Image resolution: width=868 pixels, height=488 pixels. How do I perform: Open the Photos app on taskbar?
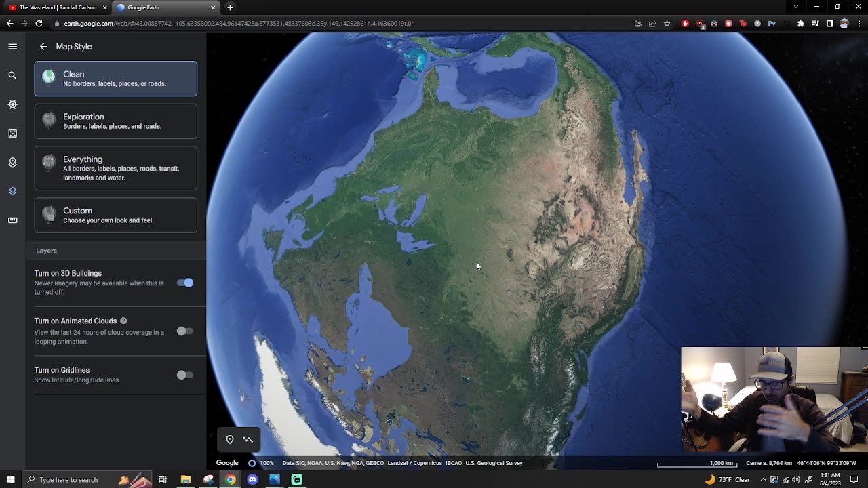(275, 480)
